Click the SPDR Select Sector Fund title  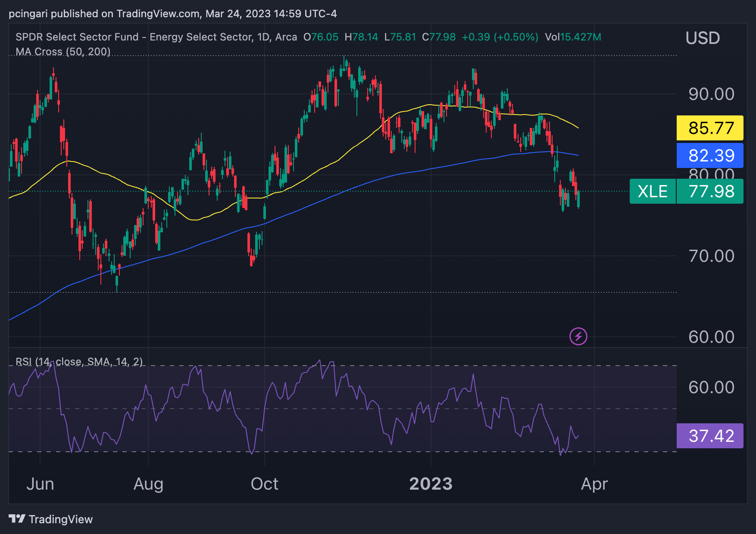tap(156, 37)
